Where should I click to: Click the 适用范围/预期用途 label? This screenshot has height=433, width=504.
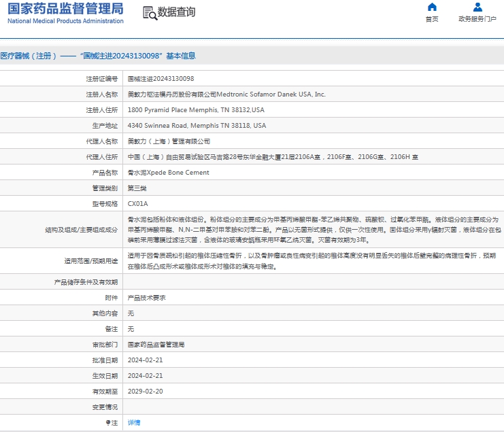pos(91,261)
